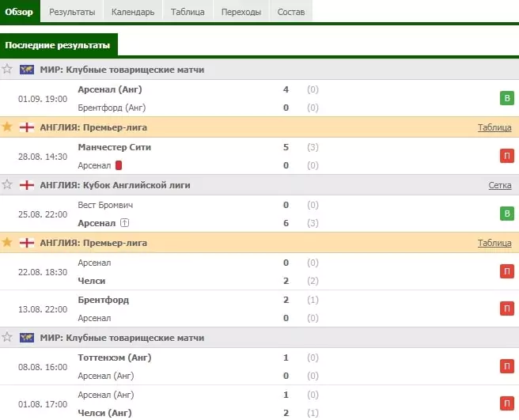The width and height of the screenshot is (519, 420).
Task: Toggle favorite star for first Клубные товарищеские матчи header
Action: pos(7,69)
